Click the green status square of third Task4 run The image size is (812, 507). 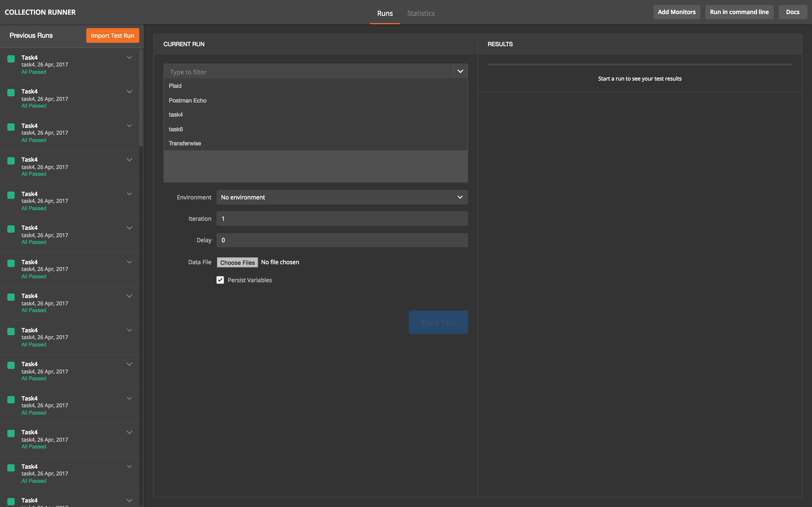(x=11, y=127)
